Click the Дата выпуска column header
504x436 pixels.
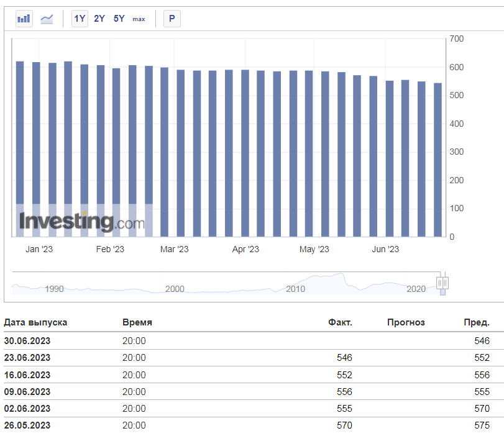click(35, 322)
